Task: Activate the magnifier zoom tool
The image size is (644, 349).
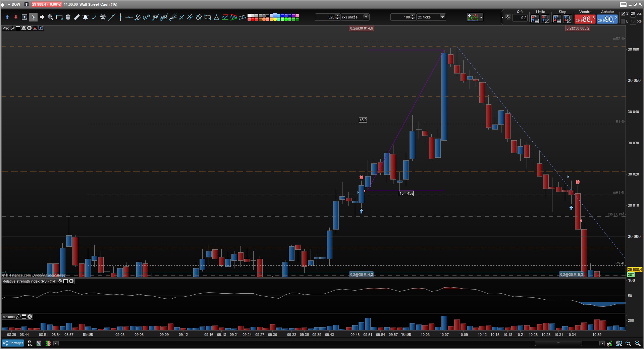Action: pyautogui.click(x=50, y=17)
